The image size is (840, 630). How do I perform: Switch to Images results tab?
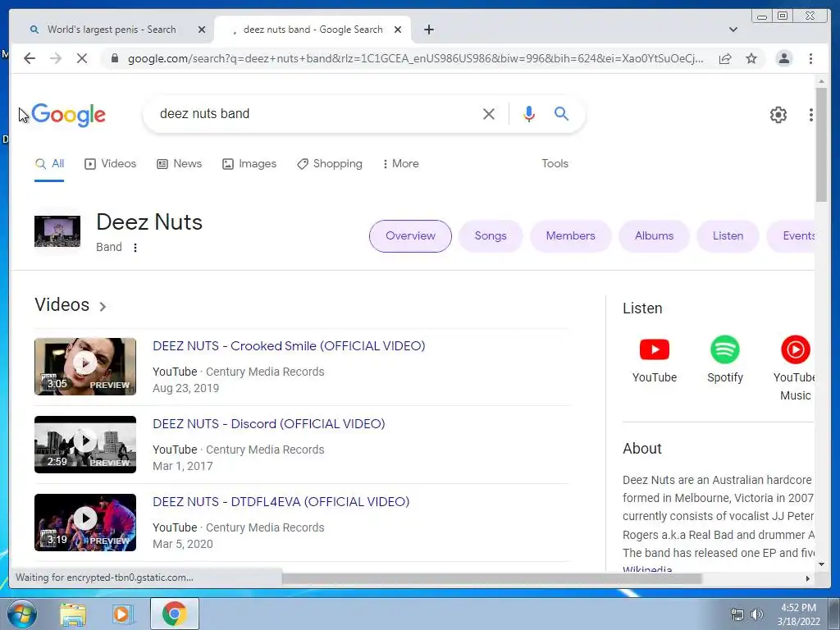point(249,164)
